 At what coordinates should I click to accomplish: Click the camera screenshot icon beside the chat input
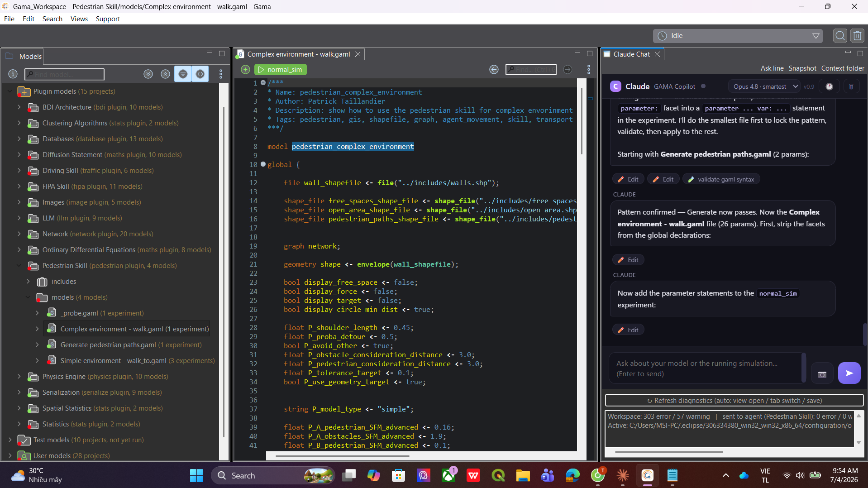822,374
